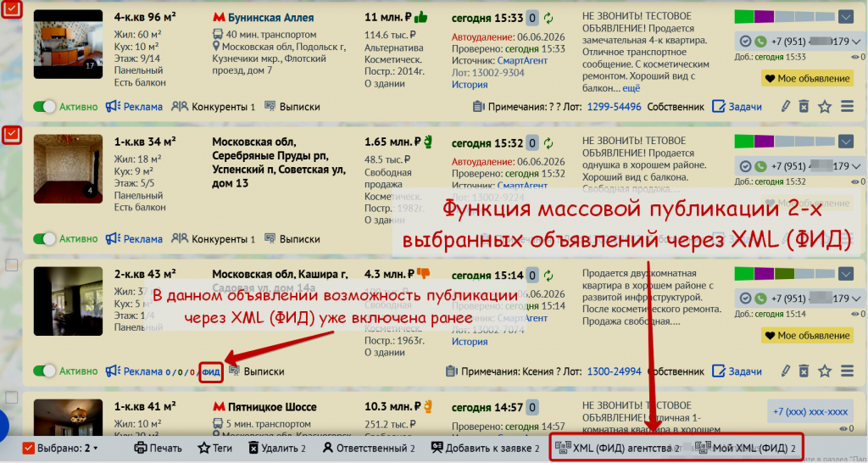This screenshot has width=868, height=463.
Task: Open hamburger menu of 4-к.кв listing
Action: [x=847, y=106]
